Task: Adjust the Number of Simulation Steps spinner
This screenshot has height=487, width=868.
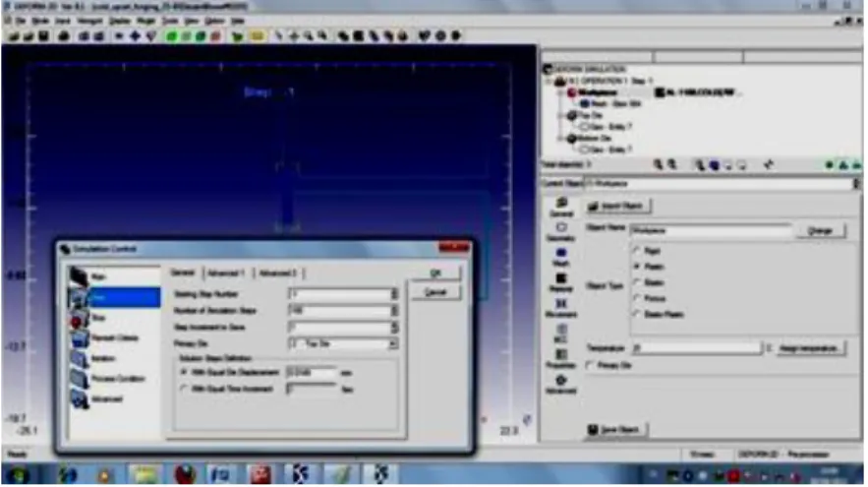Action: [x=394, y=311]
